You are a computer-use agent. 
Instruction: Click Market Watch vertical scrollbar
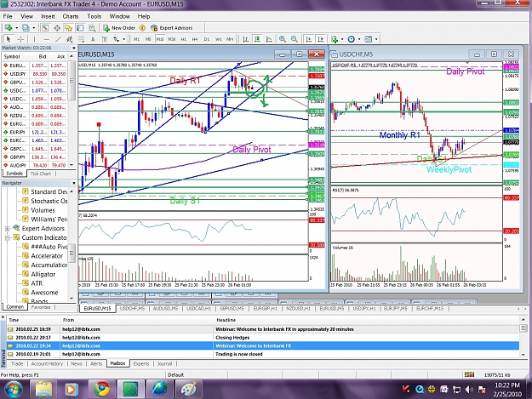coord(72,111)
